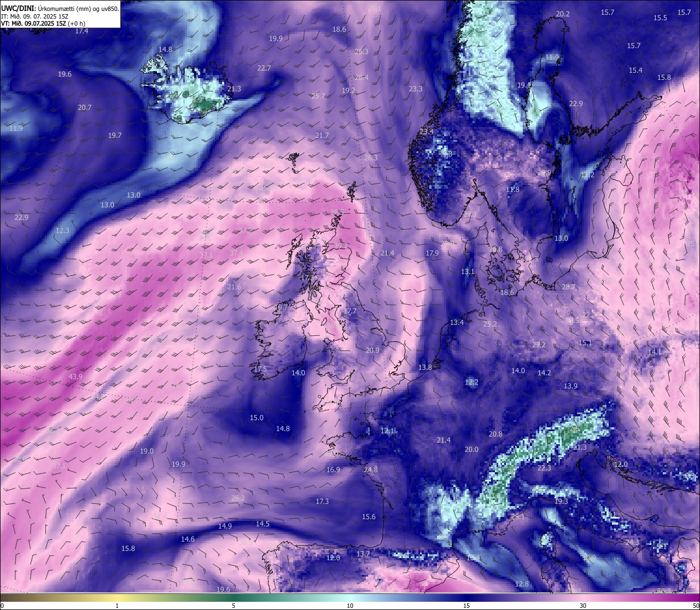The height and width of the screenshot is (610, 700).
Task: Select the 25.1 value near the Ligurian coast
Action: coord(517,516)
